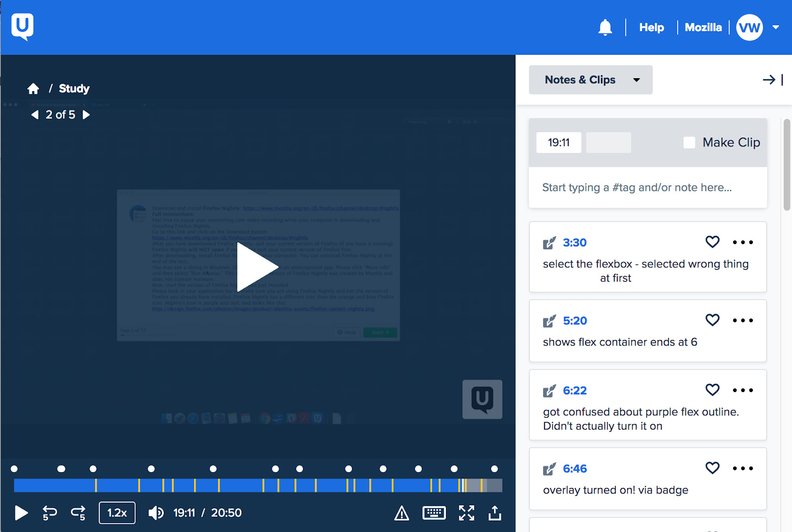Open the Help menu

coord(651,28)
